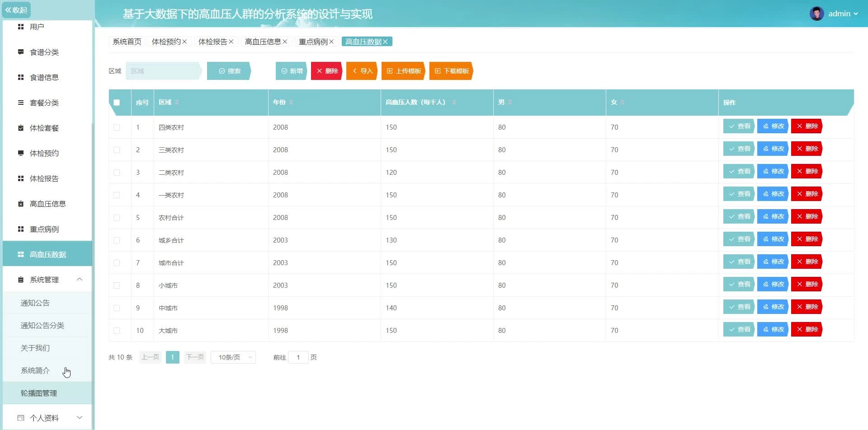The width and height of the screenshot is (868, 430).
Task: View the 四类农村 row with 查看
Action: coord(739,126)
